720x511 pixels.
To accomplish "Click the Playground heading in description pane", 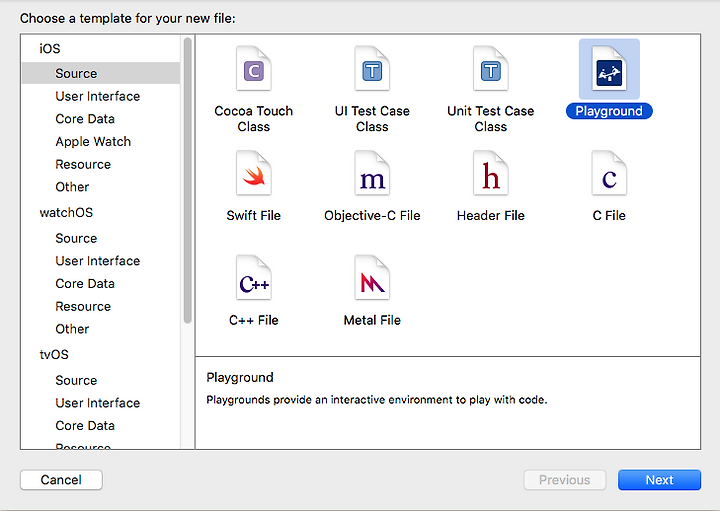I will click(240, 377).
